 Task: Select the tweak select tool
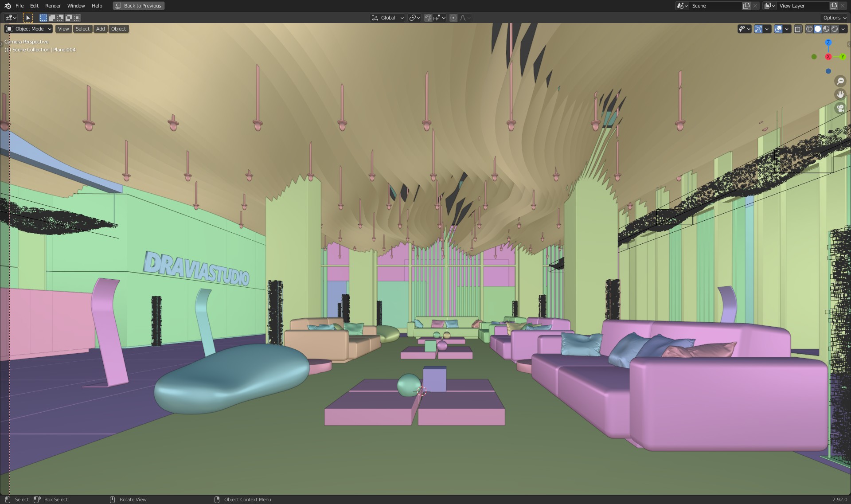click(x=27, y=18)
